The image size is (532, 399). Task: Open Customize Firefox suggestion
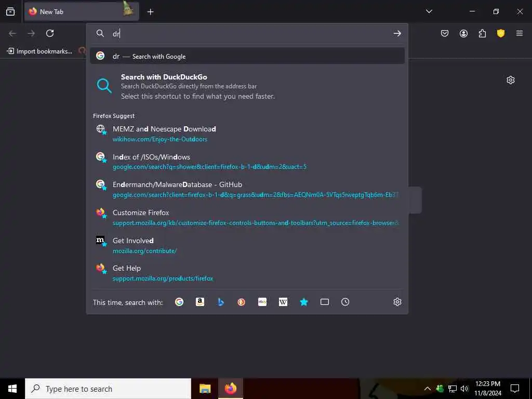pyautogui.click(x=247, y=217)
